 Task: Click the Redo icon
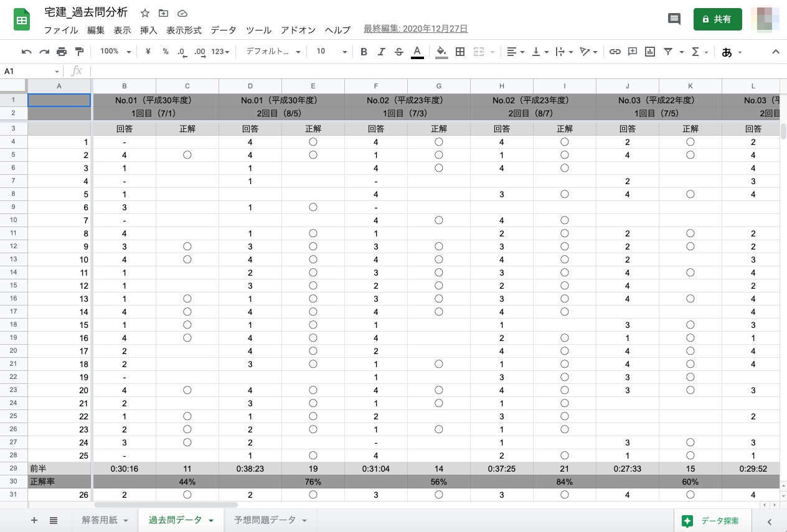pyautogui.click(x=44, y=52)
